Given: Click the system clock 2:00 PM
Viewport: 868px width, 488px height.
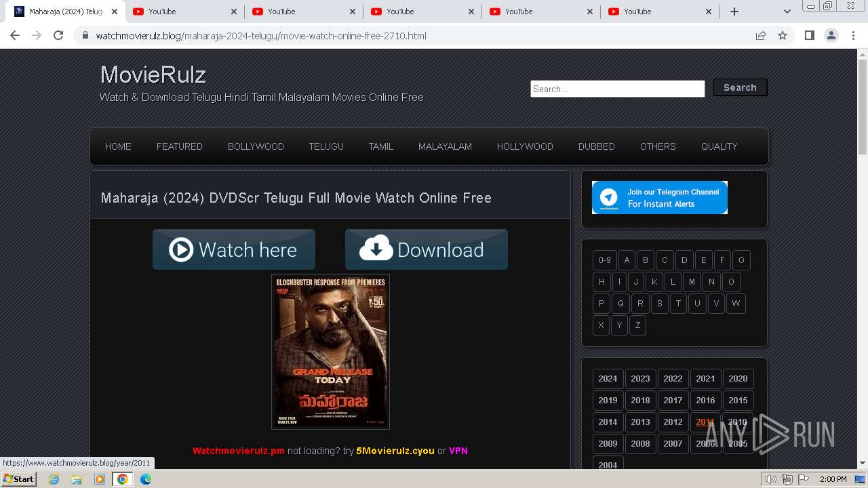Looking at the screenshot, I should (x=833, y=479).
